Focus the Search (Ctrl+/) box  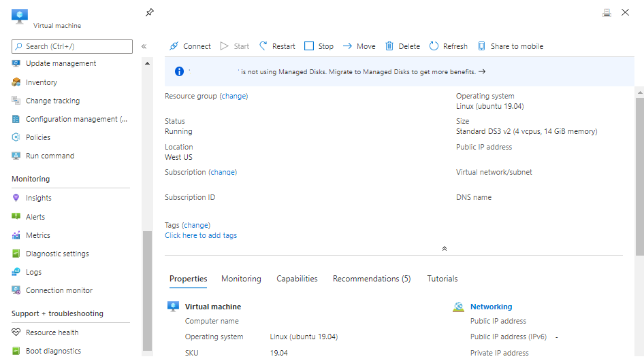[72, 46]
